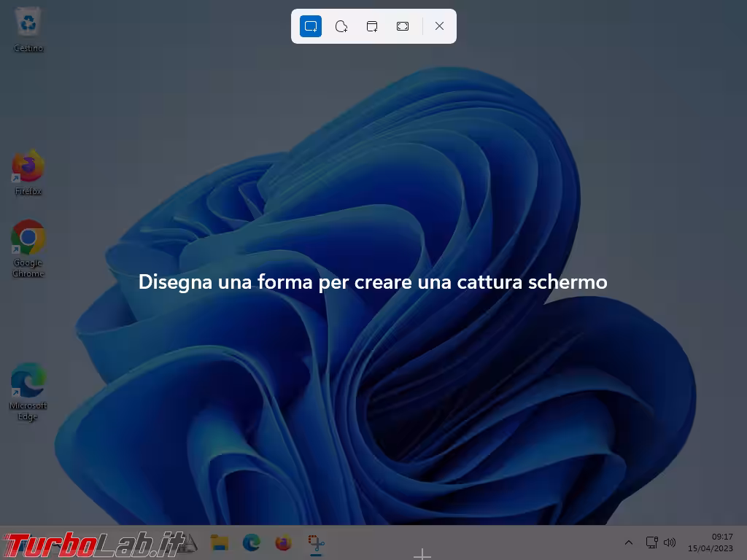The height and width of the screenshot is (560, 747).
Task: Launch Edge from the taskbar
Action: tap(252, 542)
